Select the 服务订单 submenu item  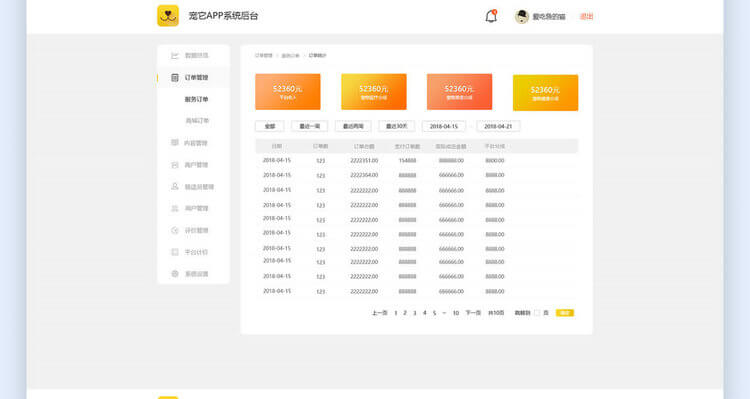coord(197,100)
